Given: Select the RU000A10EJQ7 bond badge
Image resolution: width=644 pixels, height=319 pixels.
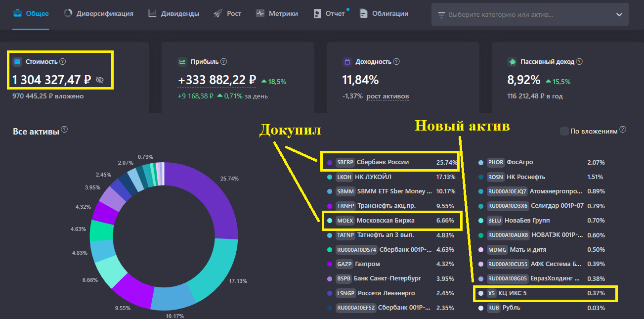Looking at the screenshot, I should [507, 191].
